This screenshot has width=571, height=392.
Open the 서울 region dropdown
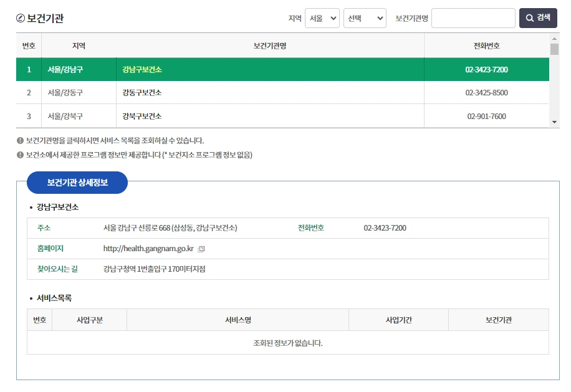tap(322, 18)
